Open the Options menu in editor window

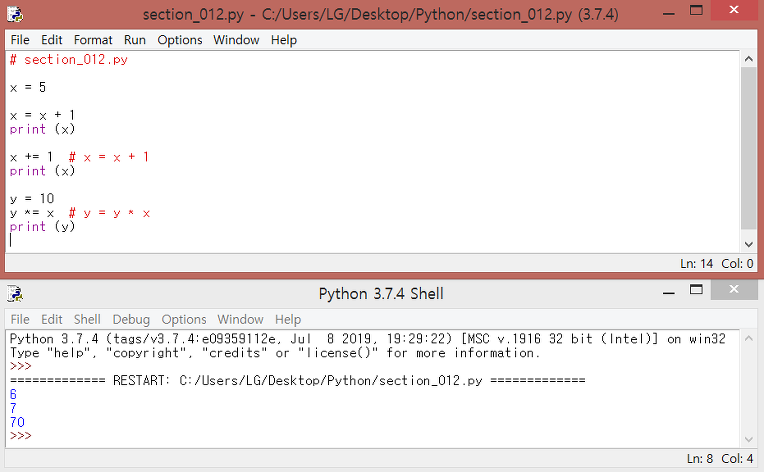pos(179,40)
